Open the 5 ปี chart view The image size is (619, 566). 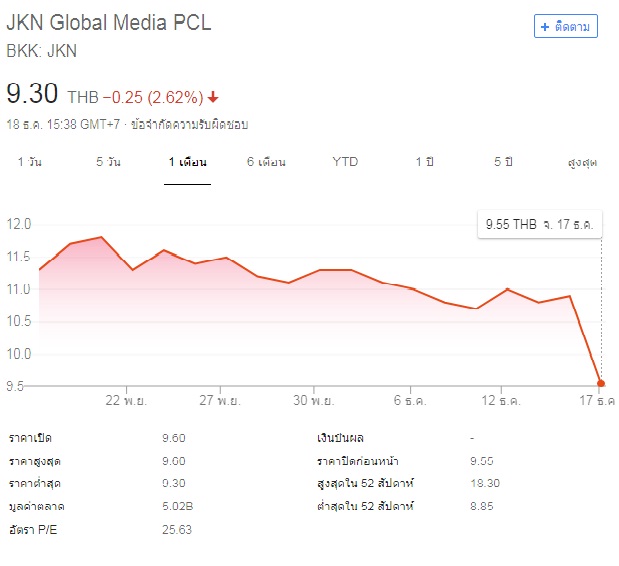(x=502, y=162)
